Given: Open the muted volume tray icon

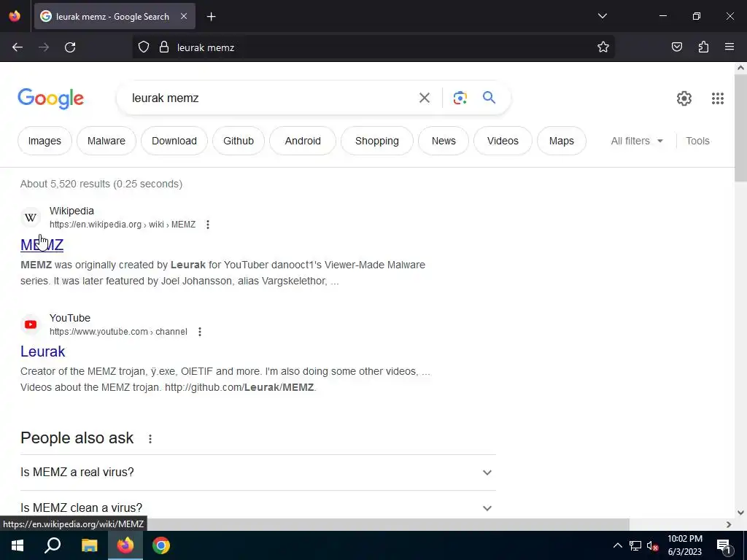Looking at the screenshot, I should coord(653,545).
